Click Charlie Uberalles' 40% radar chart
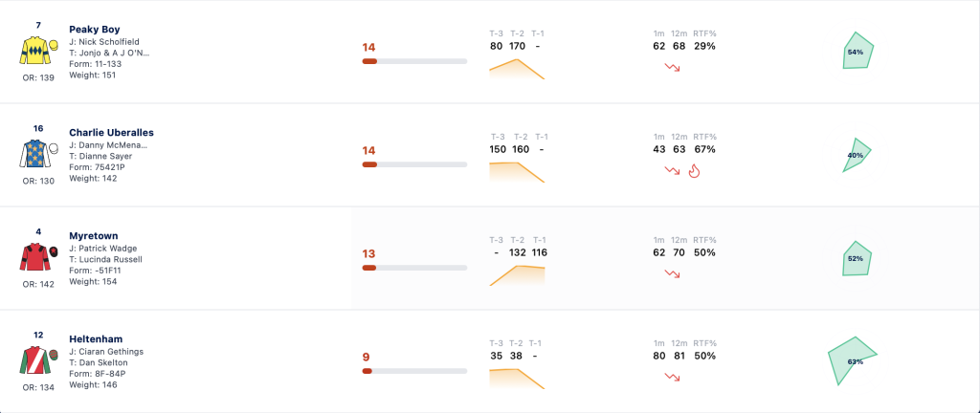Screen dimensions: 980x413 pos(857,155)
